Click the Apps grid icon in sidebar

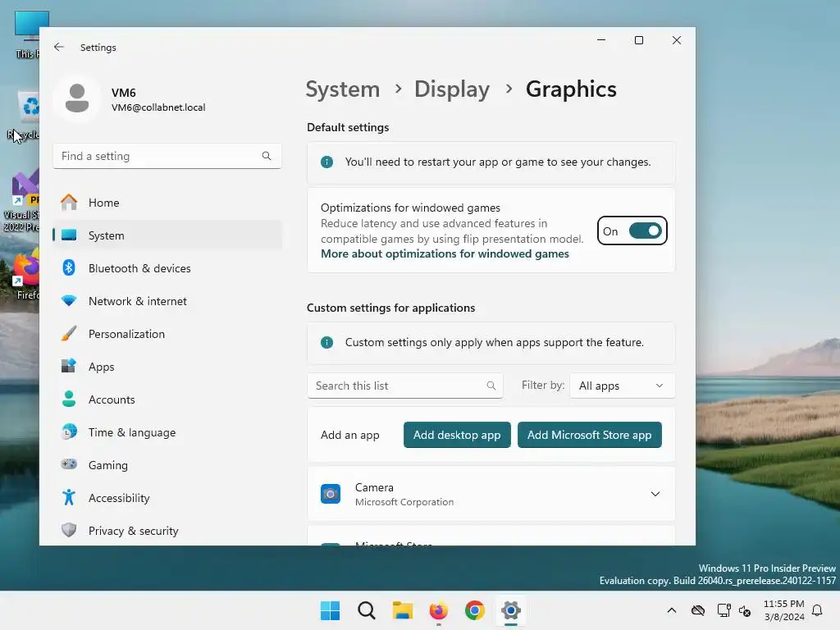pyautogui.click(x=69, y=366)
